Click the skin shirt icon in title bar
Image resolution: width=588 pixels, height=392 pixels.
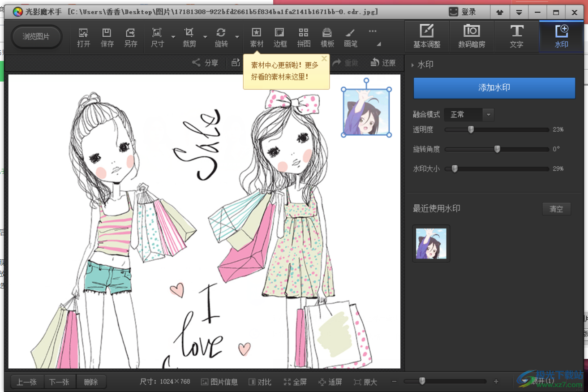tap(500, 13)
